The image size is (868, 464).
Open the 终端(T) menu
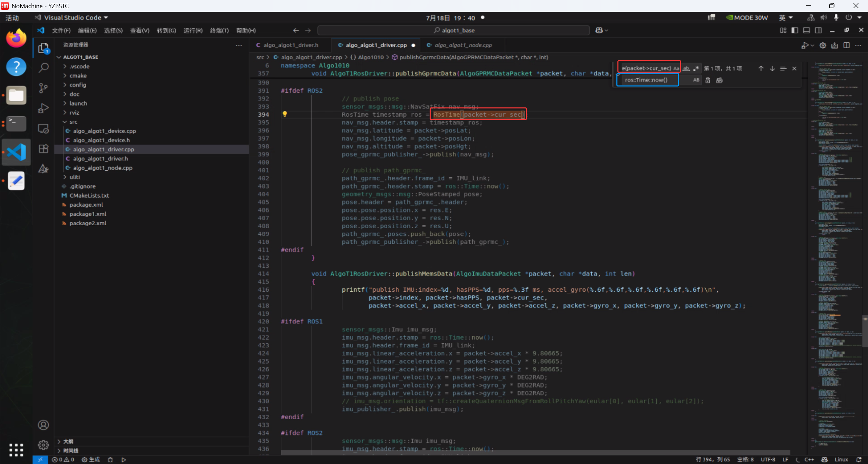coord(219,31)
